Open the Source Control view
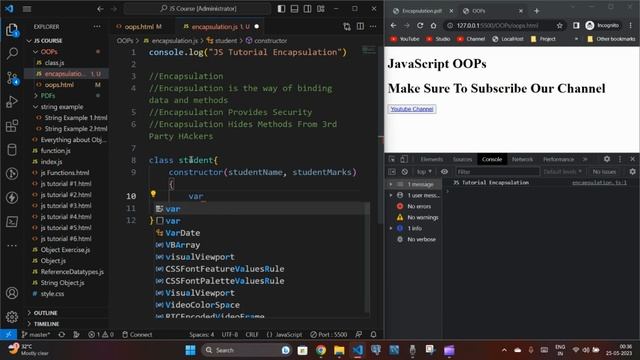 tap(12, 78)
